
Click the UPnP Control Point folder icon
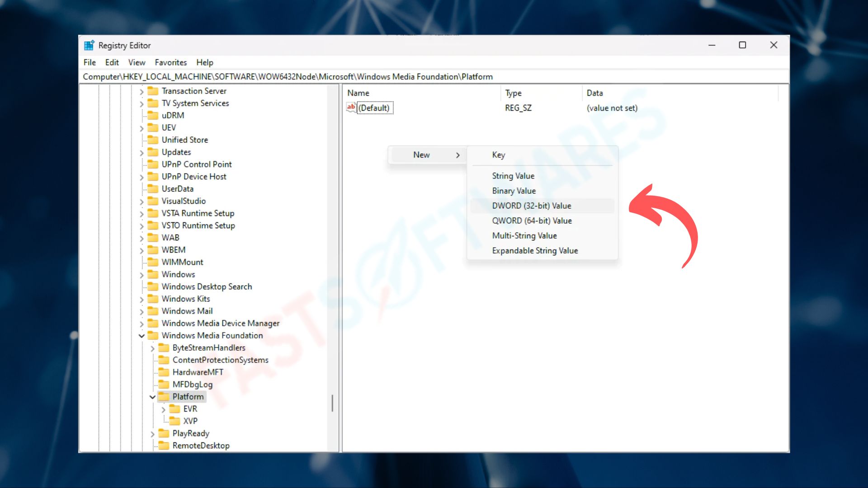pos(153,164)
